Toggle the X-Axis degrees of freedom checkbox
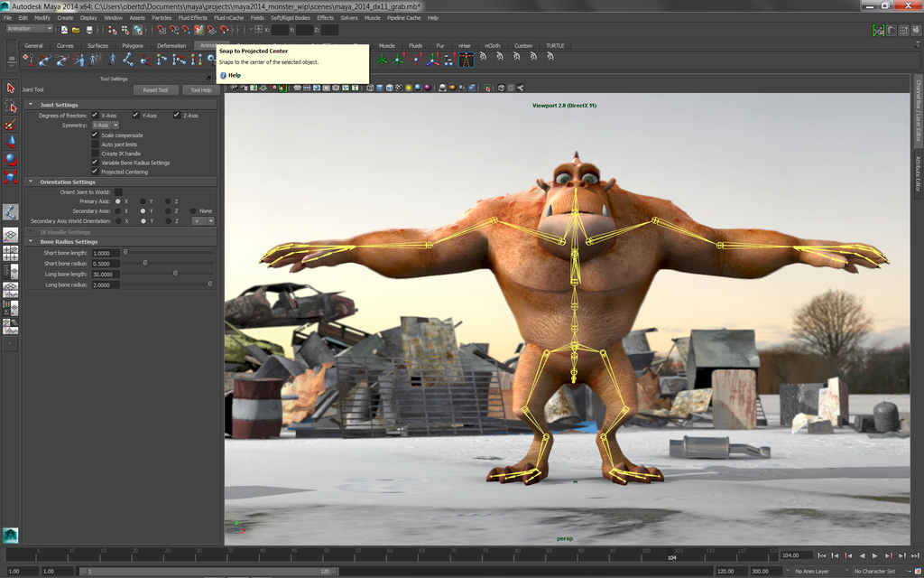 tap(95, 115)
